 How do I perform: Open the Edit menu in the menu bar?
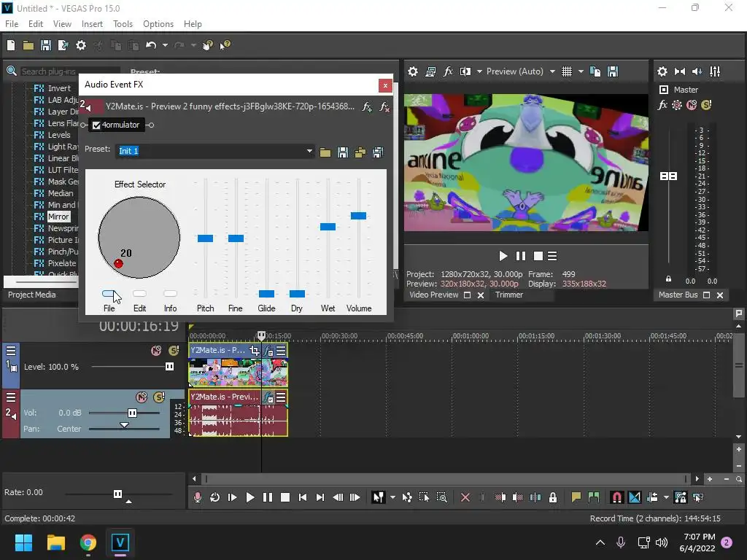36,24
